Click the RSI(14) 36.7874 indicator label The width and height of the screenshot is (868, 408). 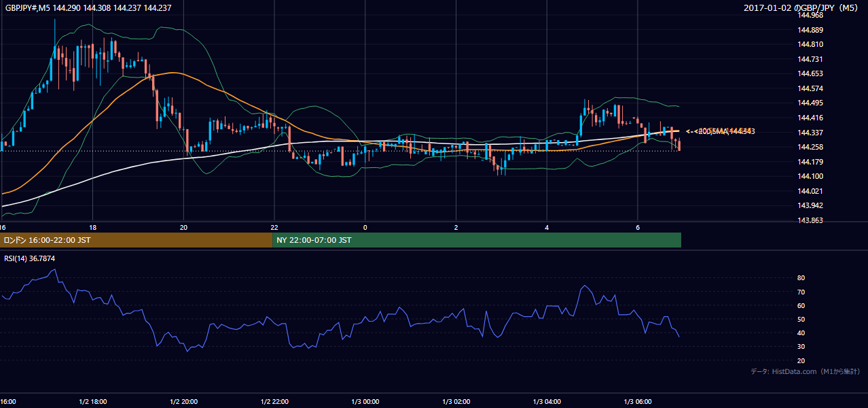coord(30,258)
